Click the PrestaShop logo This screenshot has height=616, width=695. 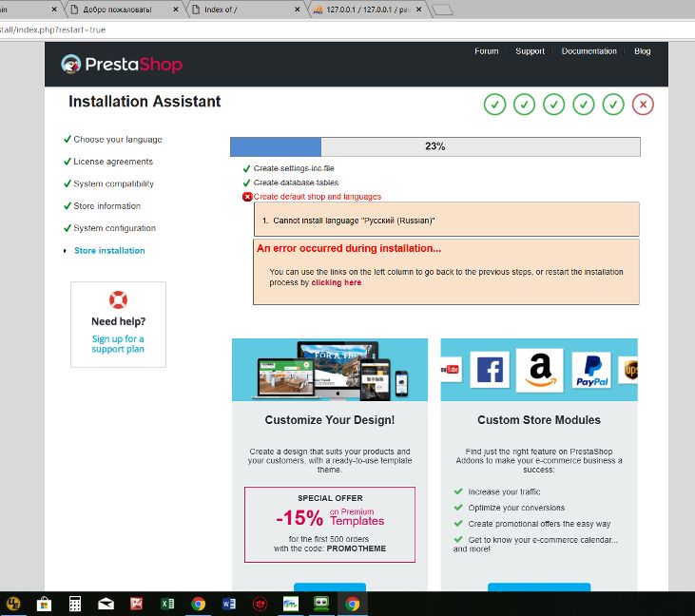pos(122,65)
